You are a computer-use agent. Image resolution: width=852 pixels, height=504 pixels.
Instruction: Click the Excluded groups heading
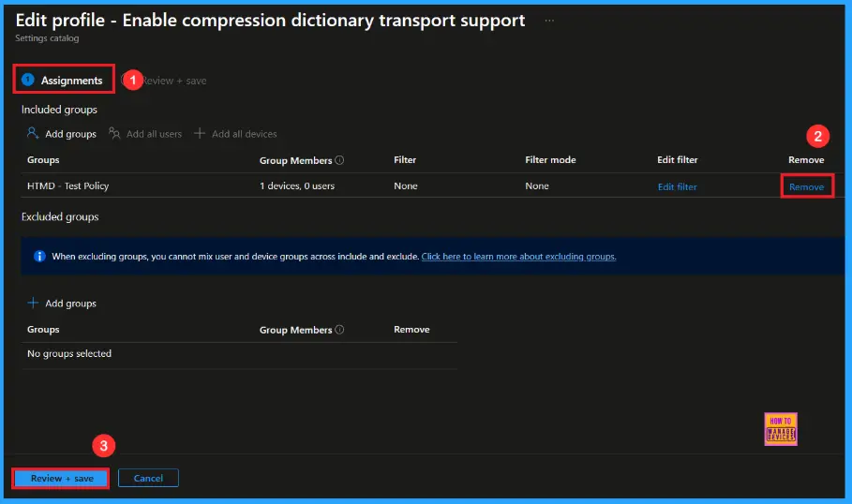coord(60,216)
